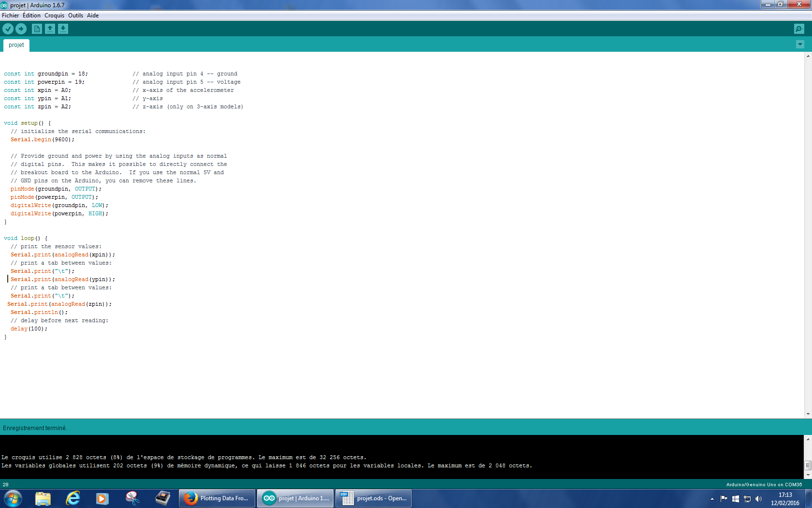This screenshot has height=508, width=812.
Task: Open a sketch using the Open icon
Action: 50,29
